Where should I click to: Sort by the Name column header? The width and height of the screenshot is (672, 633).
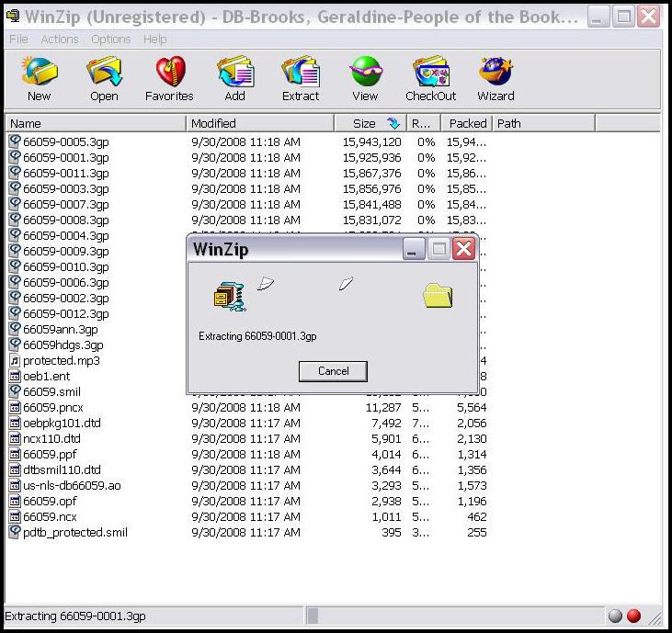point(96,123)
